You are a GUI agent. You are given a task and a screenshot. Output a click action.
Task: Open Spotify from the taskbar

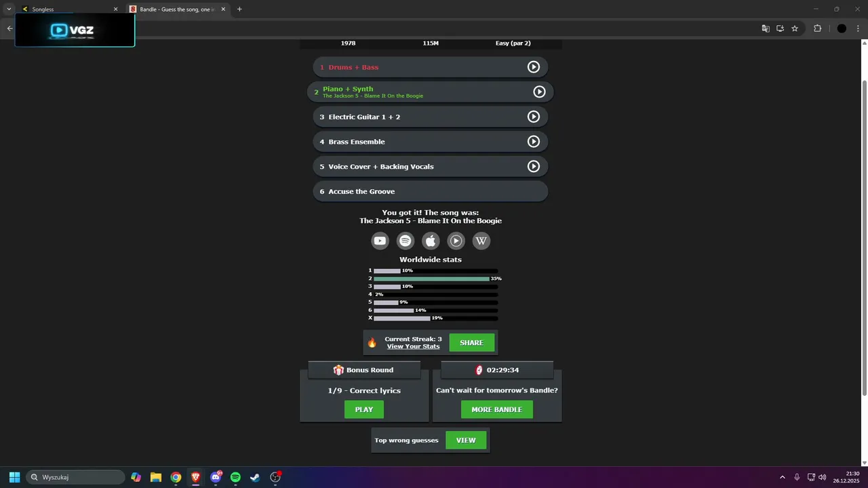click(x=235, y=477)
